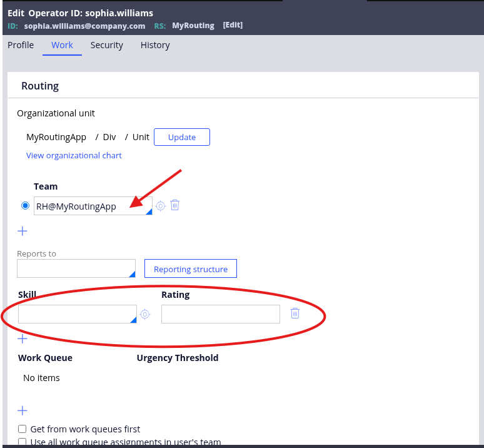Select the RH@MyRoutingApp team radio button
This screenshot has height=448, width=484.
26,206
